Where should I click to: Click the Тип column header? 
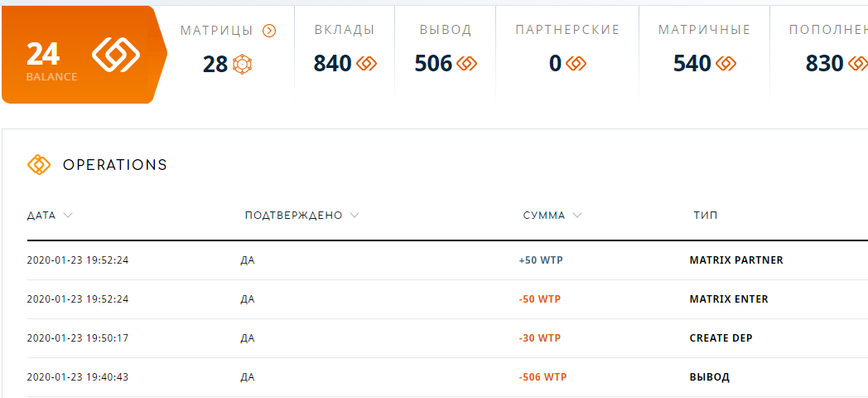[x=706, y=216]
